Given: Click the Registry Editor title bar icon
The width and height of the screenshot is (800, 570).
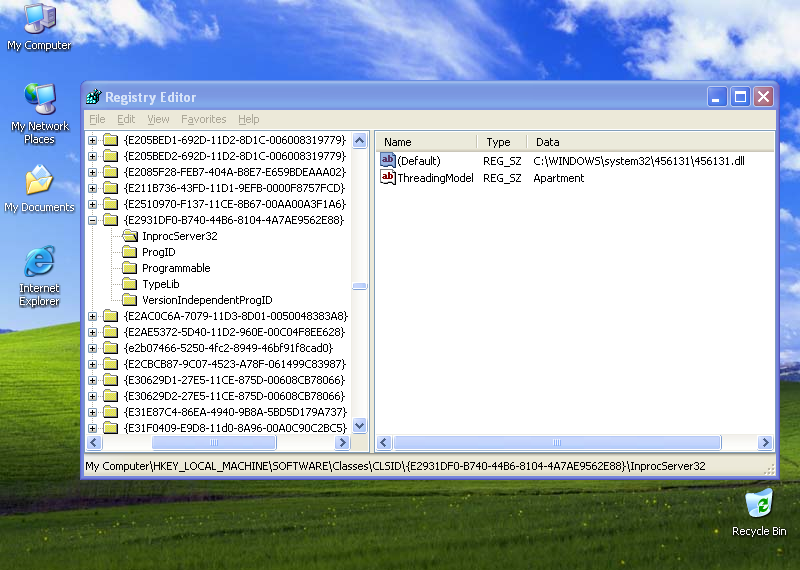Looking at the screenshot, I should tap(94, 96).
